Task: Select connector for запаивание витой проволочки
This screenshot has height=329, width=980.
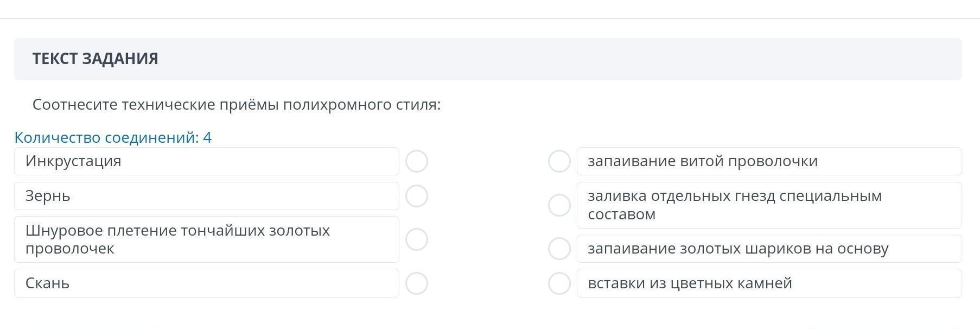Action: (x=559, y=161)
